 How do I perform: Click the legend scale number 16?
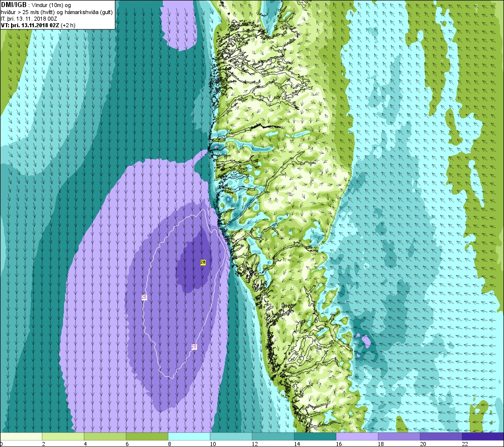click(x=339, y=444)
